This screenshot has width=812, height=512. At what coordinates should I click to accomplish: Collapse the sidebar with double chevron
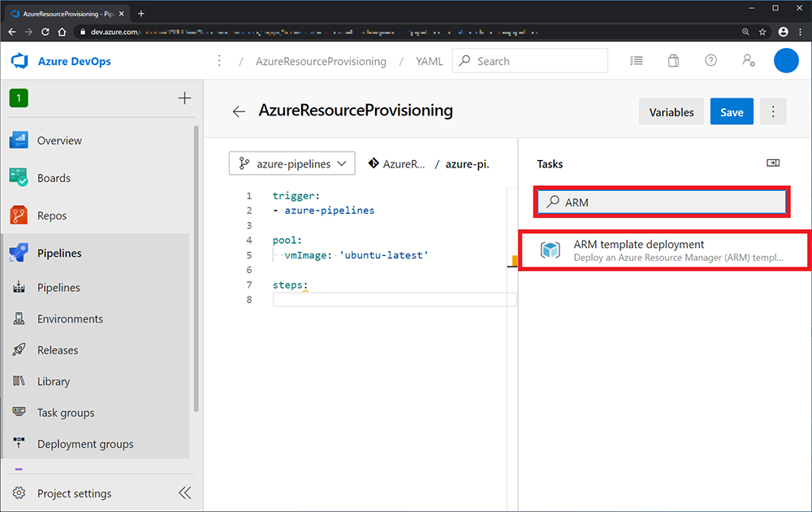click(185, 492)
